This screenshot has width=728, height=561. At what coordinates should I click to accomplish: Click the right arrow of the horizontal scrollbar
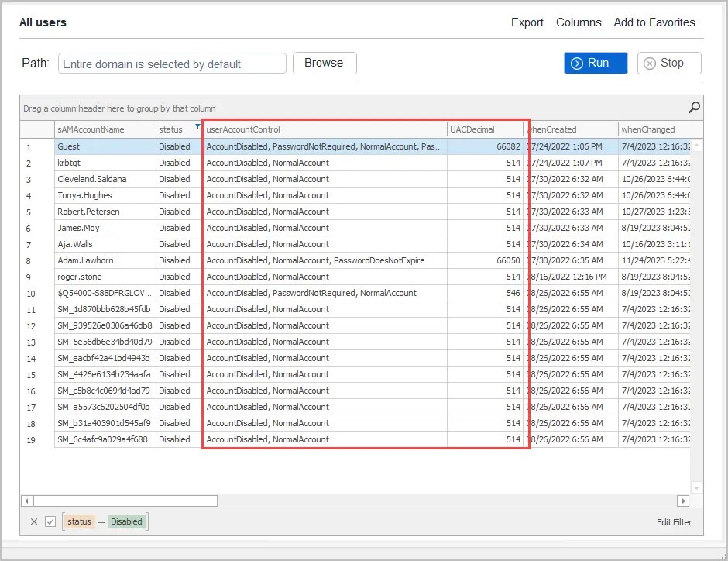click(682, 501)
